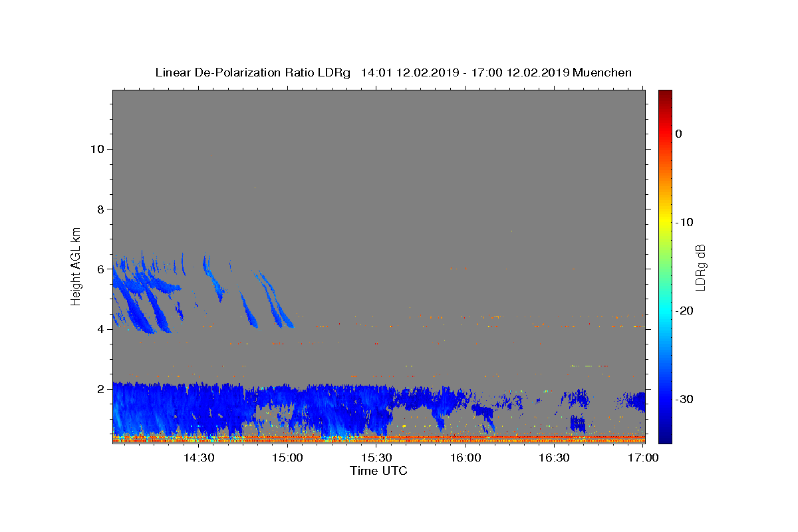The width and height of the screenshot is (798, 532).
Task: Click the 16:00 time tick label
Action: point(465,458)
